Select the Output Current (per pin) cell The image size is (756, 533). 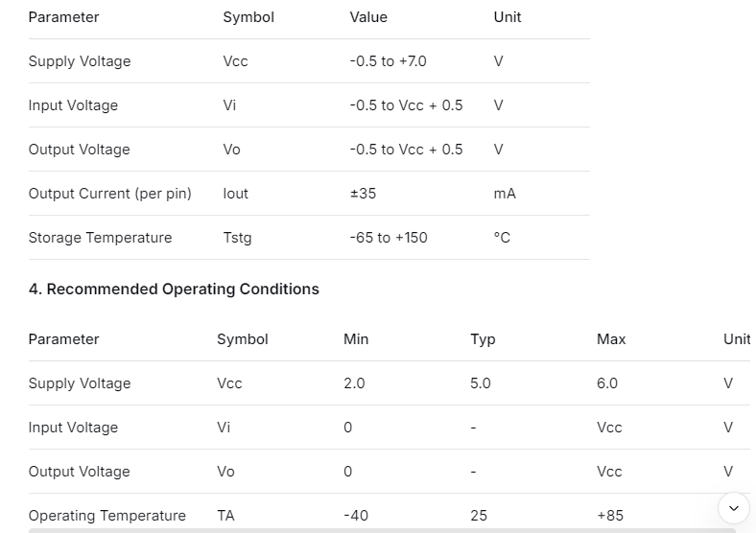click(110, 194)
